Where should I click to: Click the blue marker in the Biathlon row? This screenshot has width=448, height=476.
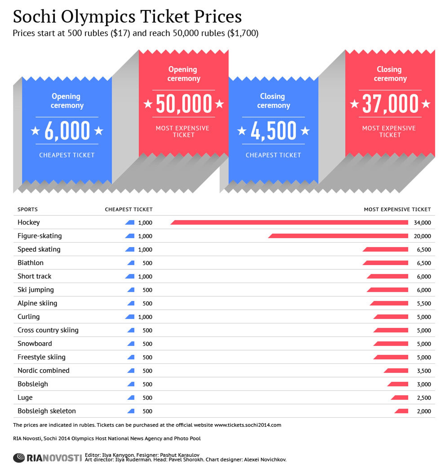coord(131,263)
